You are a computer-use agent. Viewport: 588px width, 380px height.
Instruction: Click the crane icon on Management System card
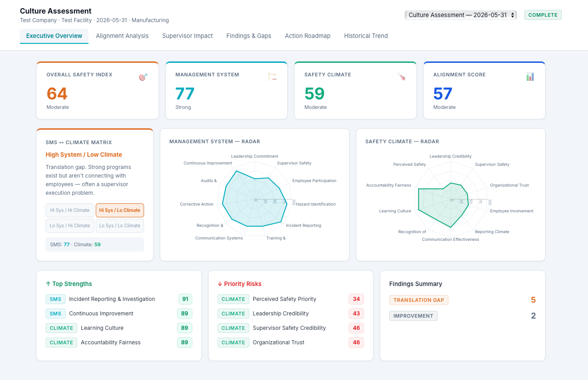[x=272, y=77]
